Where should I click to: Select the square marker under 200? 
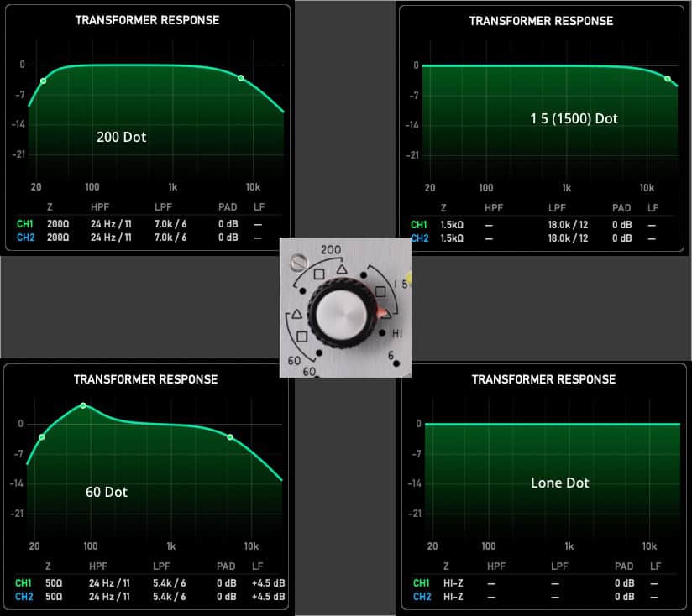[x=319, y=274]
